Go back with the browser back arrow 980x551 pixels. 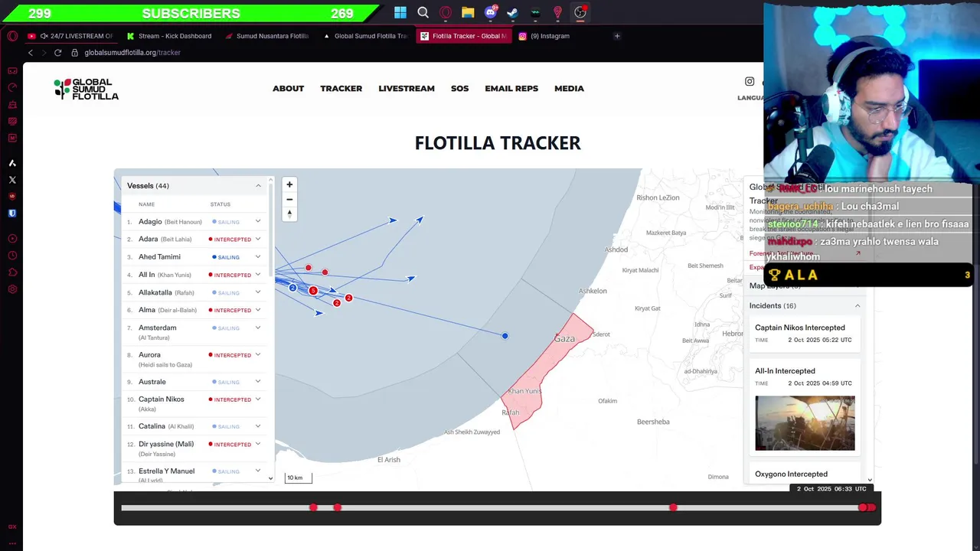tap(31, 53)
